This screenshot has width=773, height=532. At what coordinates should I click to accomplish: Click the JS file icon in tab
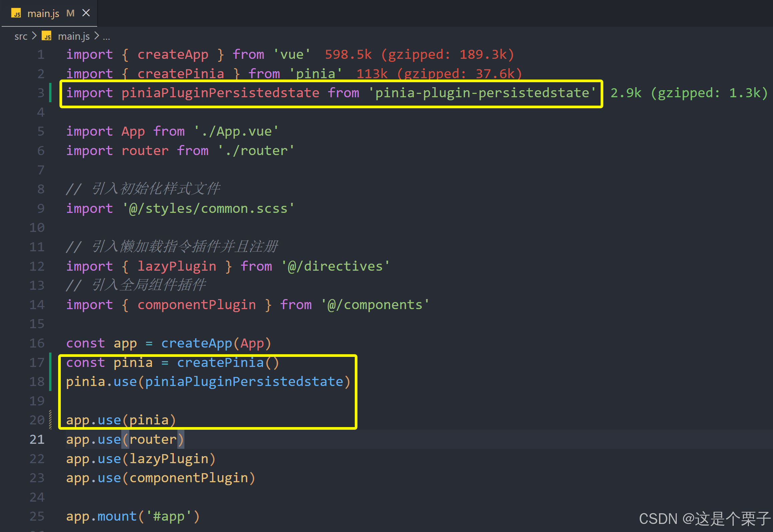click(16, 13)
